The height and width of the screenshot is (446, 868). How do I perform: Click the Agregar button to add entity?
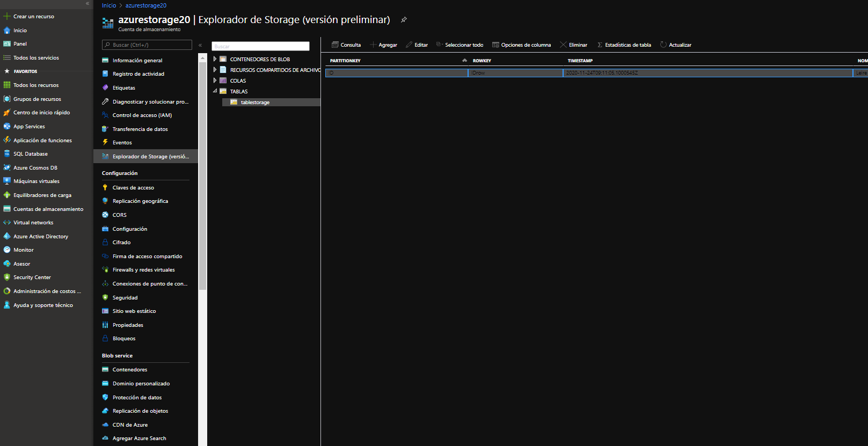[384, 45]
